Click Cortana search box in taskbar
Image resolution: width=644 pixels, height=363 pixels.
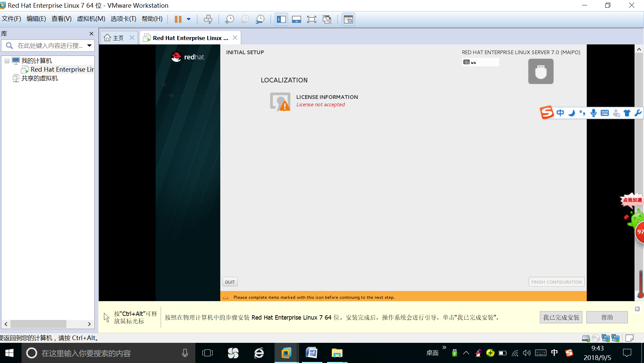(108, 353)
